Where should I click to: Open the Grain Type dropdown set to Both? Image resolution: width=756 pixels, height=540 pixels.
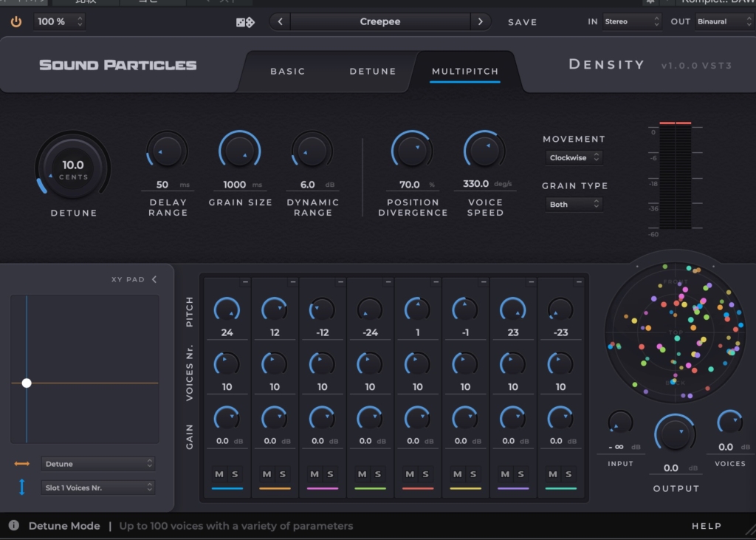point(574,204)
